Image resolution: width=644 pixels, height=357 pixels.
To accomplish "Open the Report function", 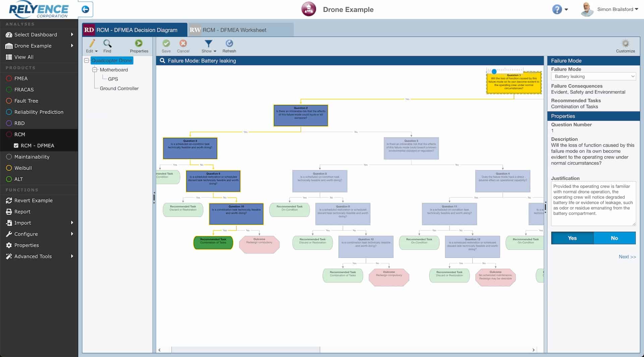I will [23, 212].
